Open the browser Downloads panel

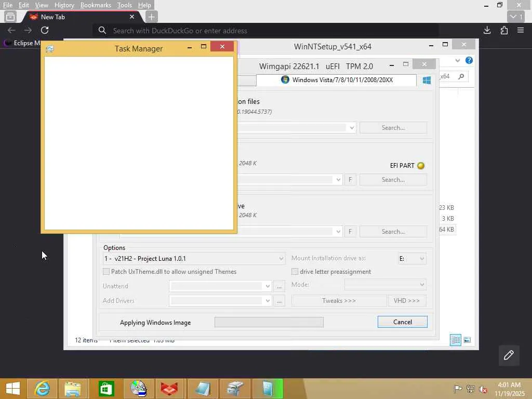point(487,30)
